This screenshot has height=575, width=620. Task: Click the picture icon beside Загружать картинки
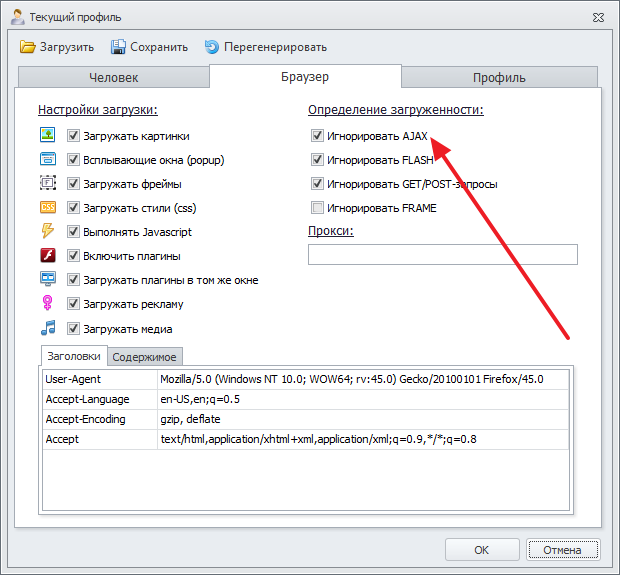[48, 135]
